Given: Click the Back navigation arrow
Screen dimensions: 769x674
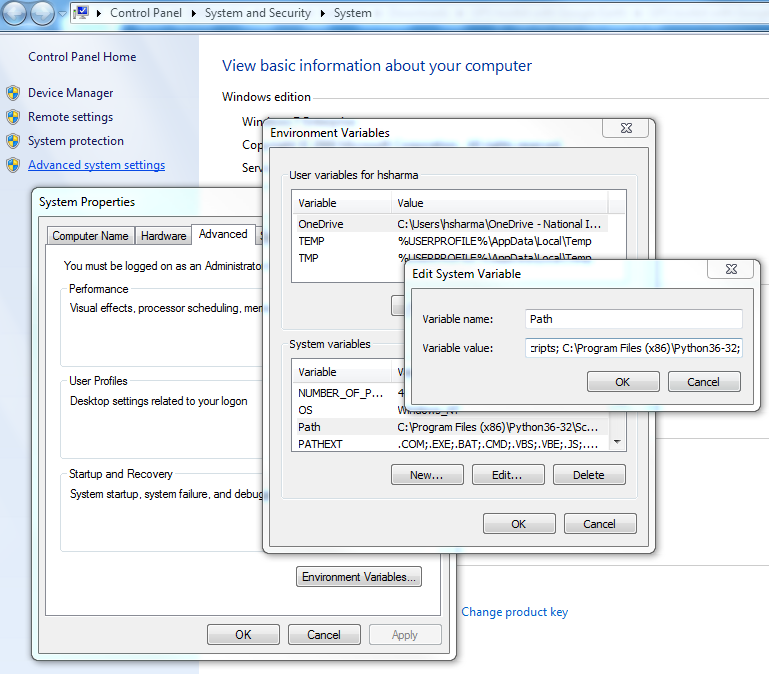Looking at the screenshot, I should click(14, 12).
